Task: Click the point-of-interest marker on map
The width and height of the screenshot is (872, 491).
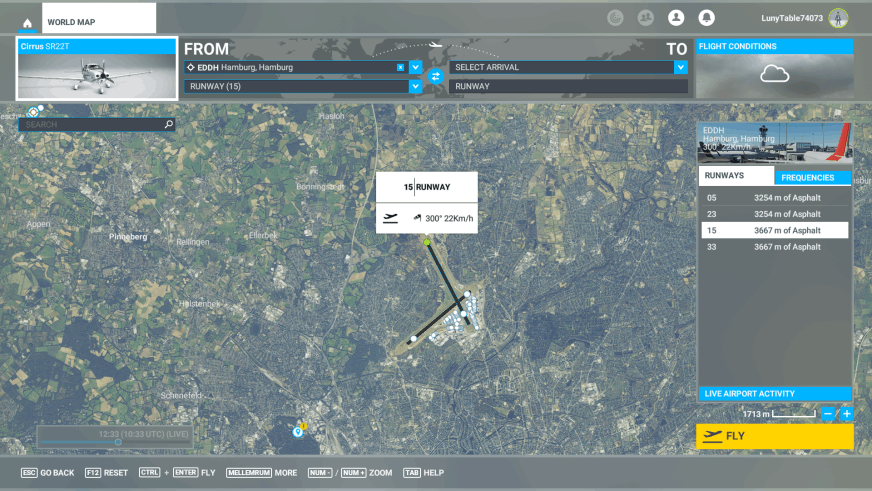Action: [298, 432]
